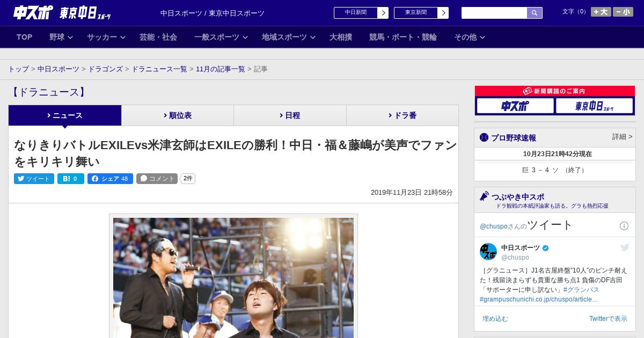Click the 埋め込む embed link
Screen dimensions: 644x338
pos(495,319)
